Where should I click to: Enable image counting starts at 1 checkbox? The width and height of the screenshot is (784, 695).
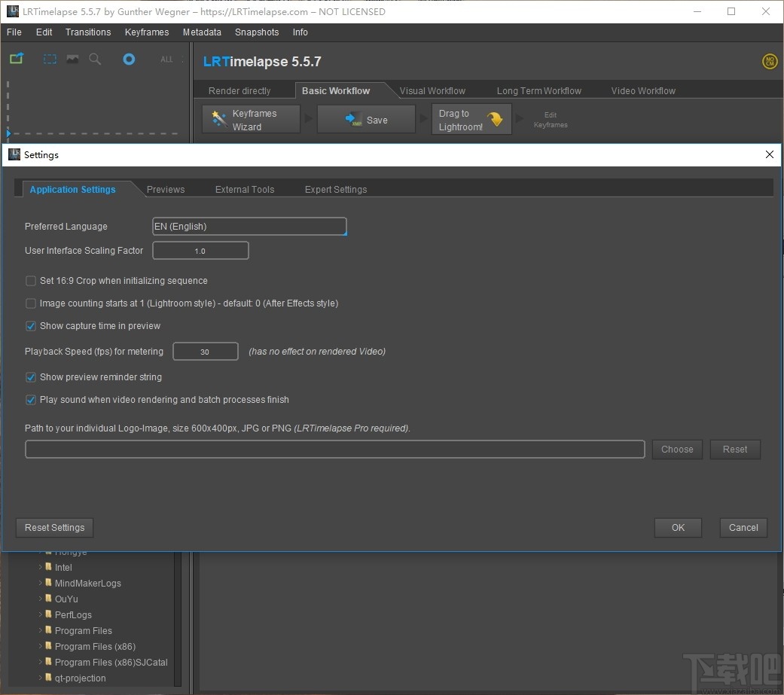30,303
